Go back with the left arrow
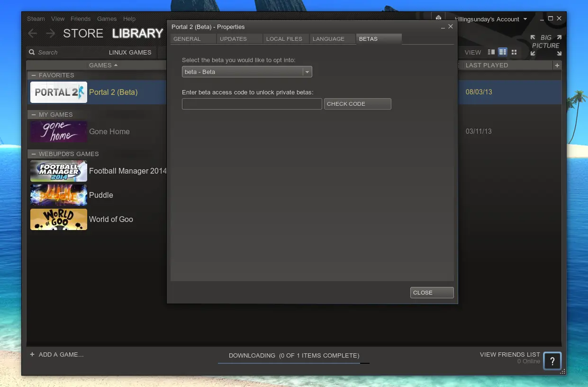Image resolution: width=588 pixels, height=387 pixels. 32,33
